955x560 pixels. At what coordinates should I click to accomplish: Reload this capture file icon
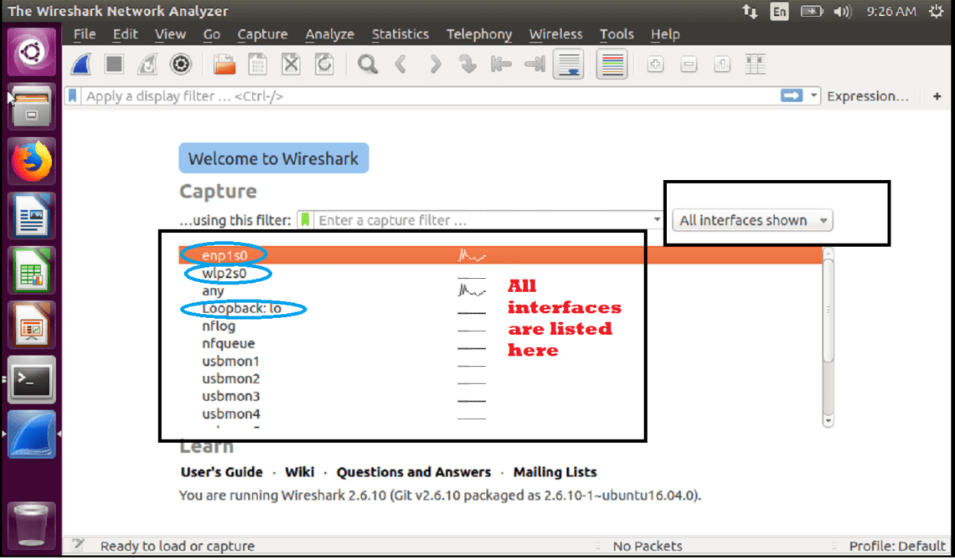click(325, 64)
